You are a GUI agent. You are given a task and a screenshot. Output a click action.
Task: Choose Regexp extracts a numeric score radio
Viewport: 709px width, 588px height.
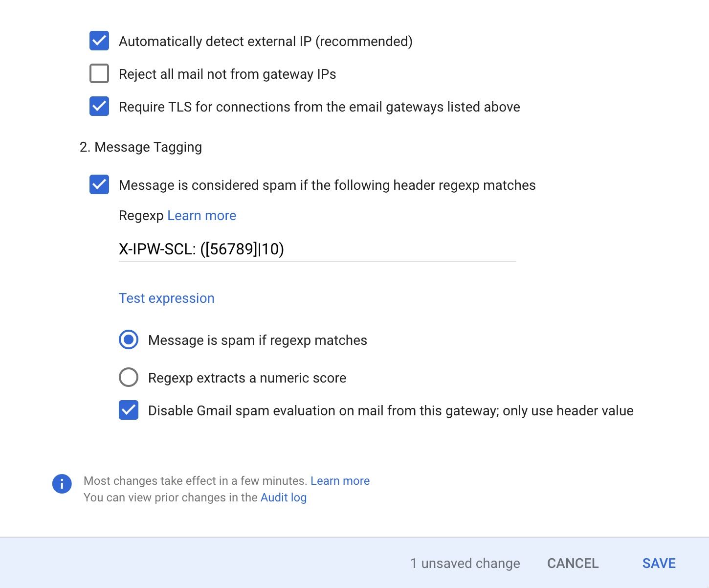coord(129,377)
